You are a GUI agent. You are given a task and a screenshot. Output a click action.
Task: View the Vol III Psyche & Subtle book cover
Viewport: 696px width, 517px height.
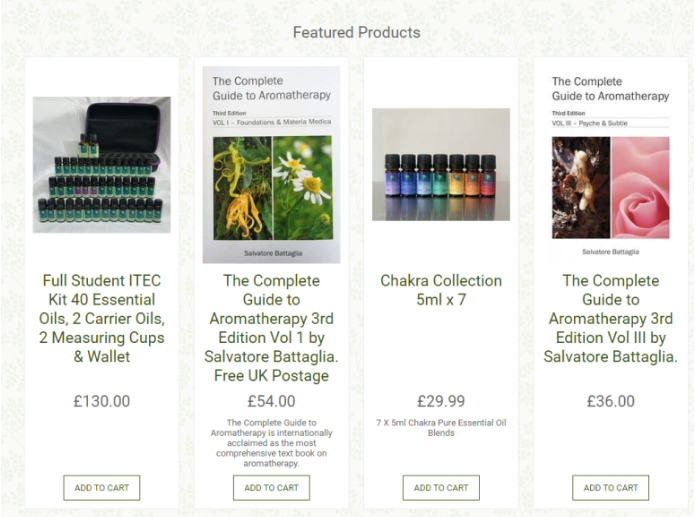click(x=610, y=165)
